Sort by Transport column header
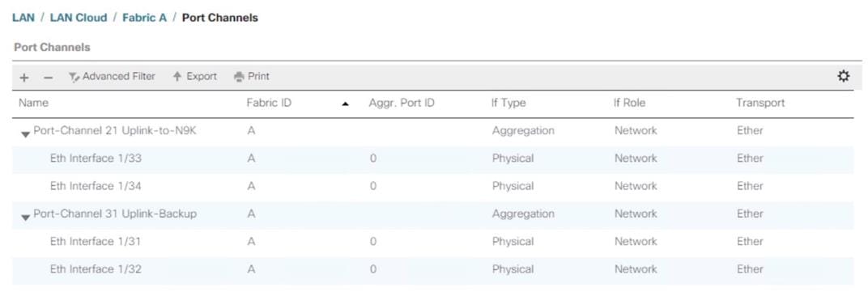Viewport: 868px width, 296px height. pyautogui.click(x=760, y=103)
